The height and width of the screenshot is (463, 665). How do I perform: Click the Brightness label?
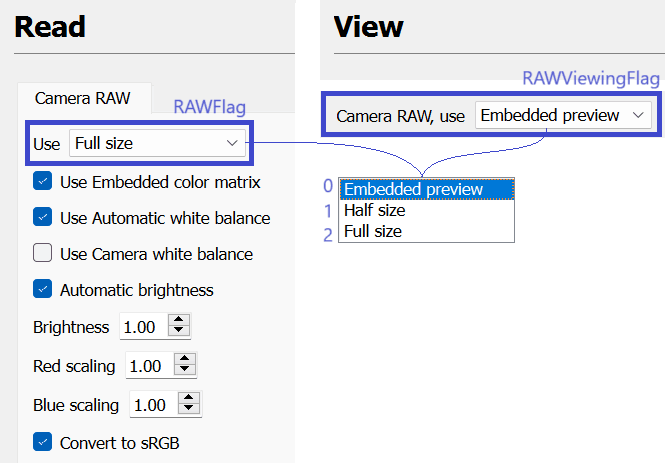click(71, 327)
